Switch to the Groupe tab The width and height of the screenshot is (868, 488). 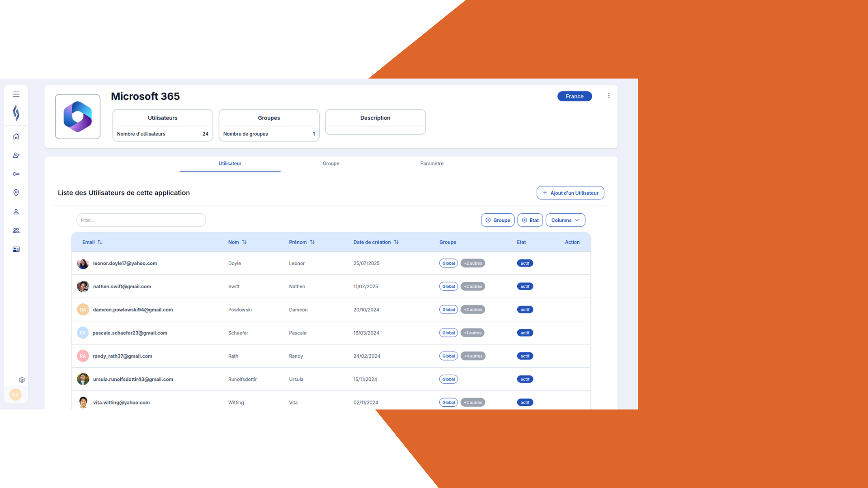330,164
